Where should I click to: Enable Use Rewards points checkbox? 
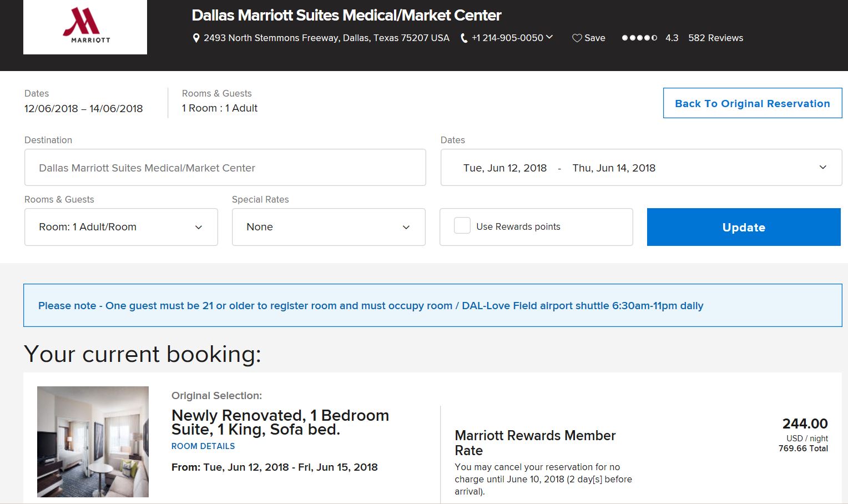[462, 225]
